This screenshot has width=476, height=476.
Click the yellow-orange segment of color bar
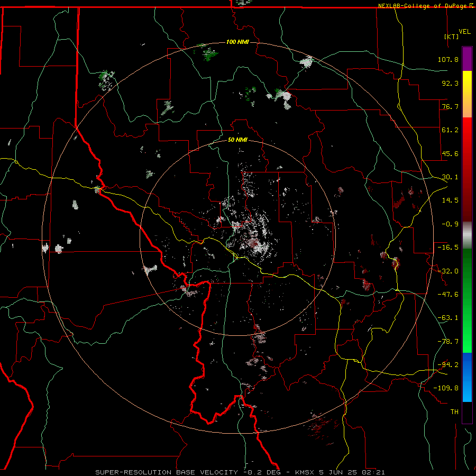pos(467,94)
